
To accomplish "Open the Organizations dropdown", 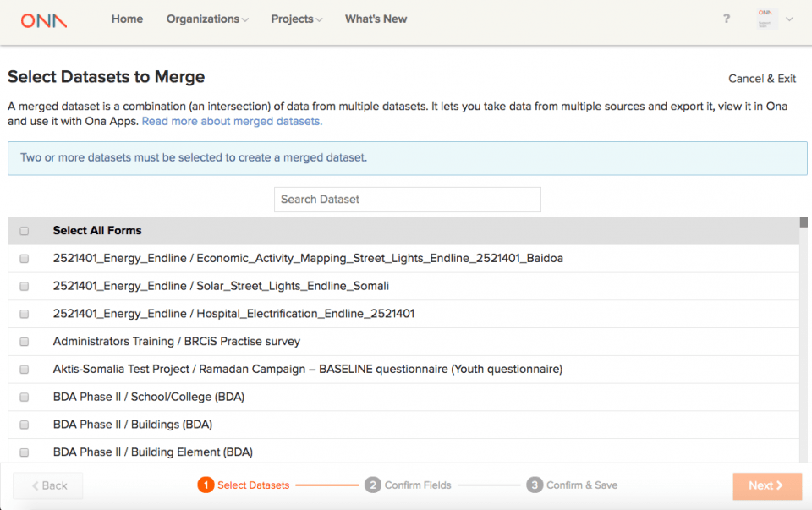I will click(206, 19).
